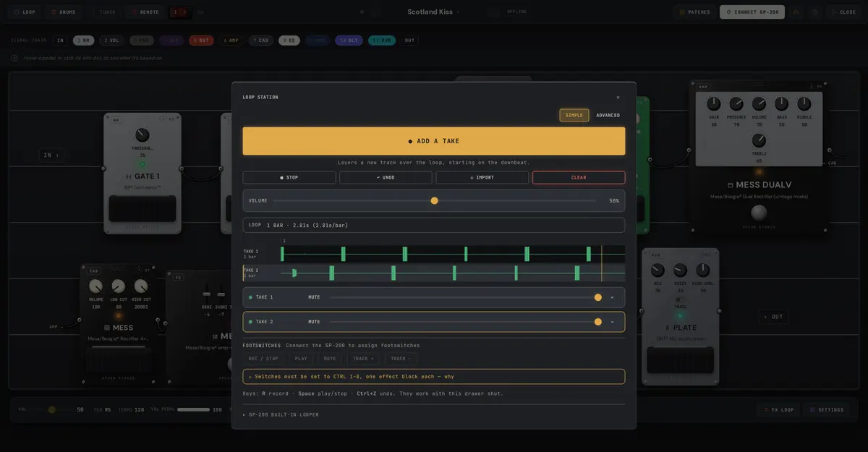Select the 8 EQ block in the signal chain
Image resolution: width=868 pixels, height=452 pixels.
(x=289, y=40)
